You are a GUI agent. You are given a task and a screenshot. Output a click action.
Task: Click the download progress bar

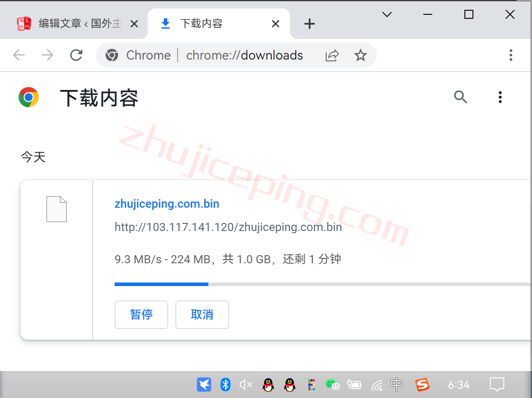tap(323, 284)
